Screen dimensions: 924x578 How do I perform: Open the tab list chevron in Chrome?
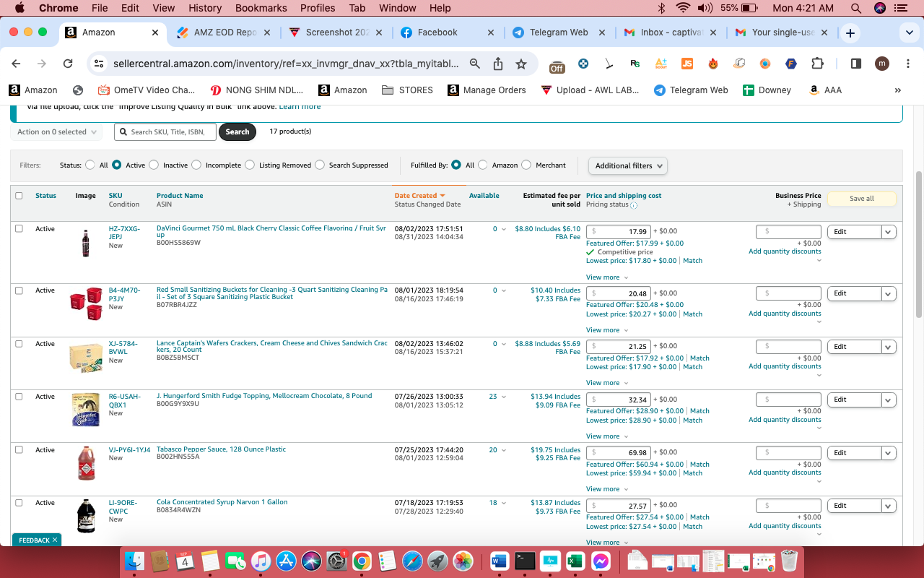909,33
